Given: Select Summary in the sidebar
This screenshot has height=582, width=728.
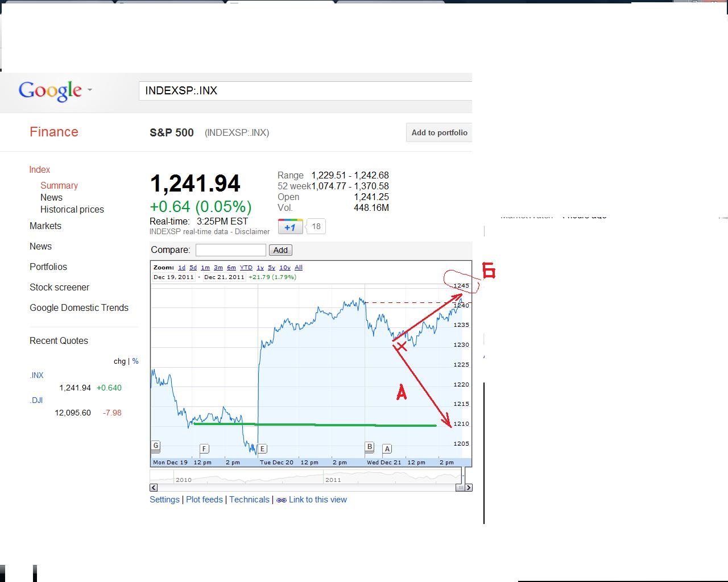Looking at the screenshot, I should (59, 185).
